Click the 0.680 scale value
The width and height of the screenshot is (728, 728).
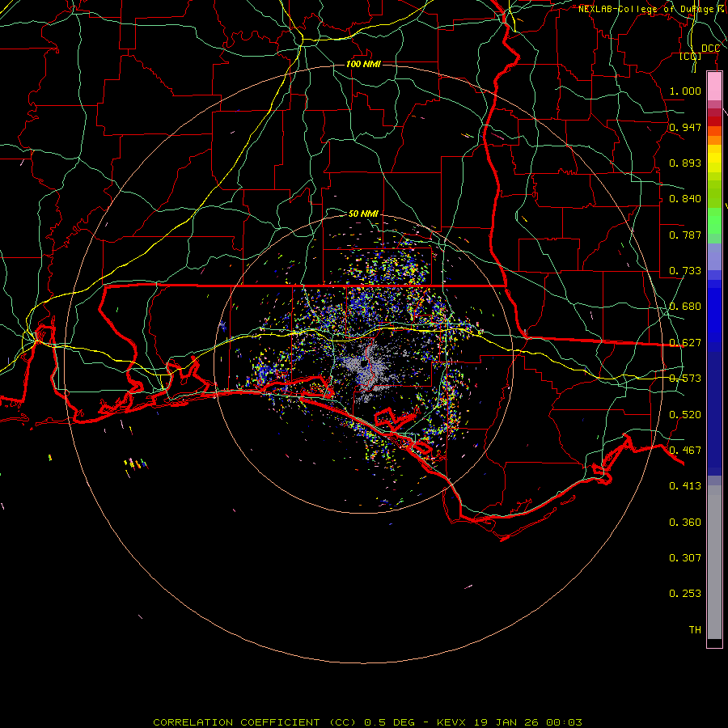pos(685,307)
